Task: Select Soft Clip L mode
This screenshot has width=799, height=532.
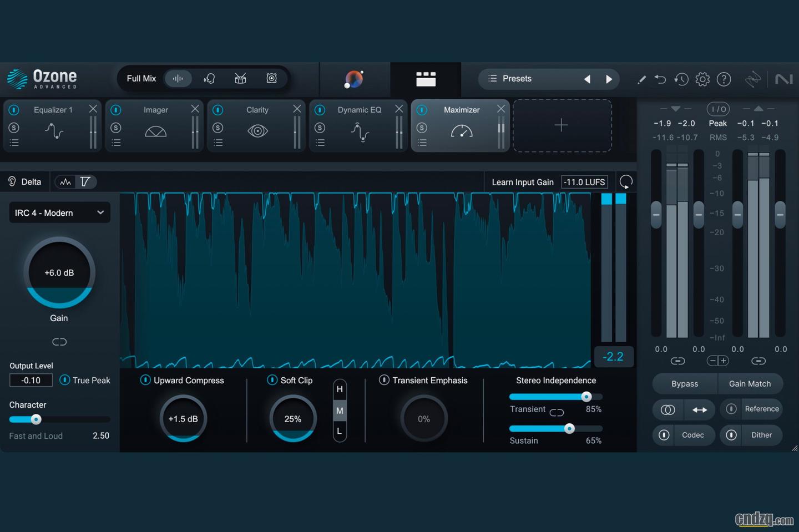Action: coord(340,431)
